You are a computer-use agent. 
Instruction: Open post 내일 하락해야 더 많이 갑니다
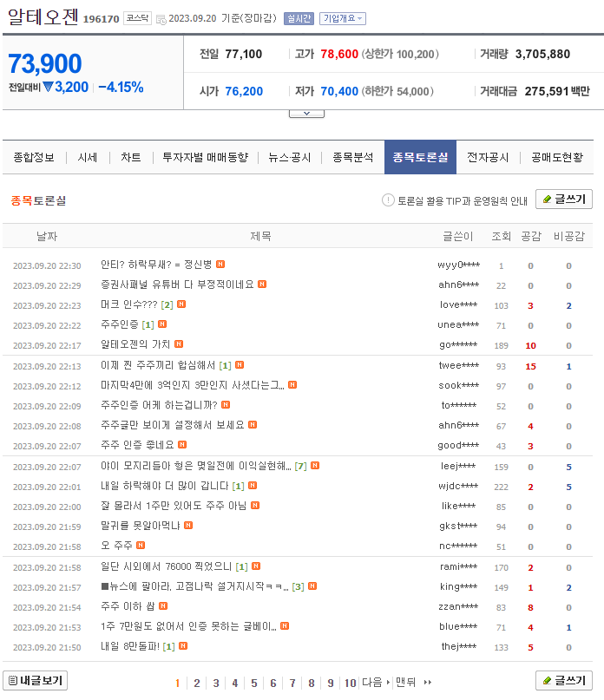click(165, 486)
